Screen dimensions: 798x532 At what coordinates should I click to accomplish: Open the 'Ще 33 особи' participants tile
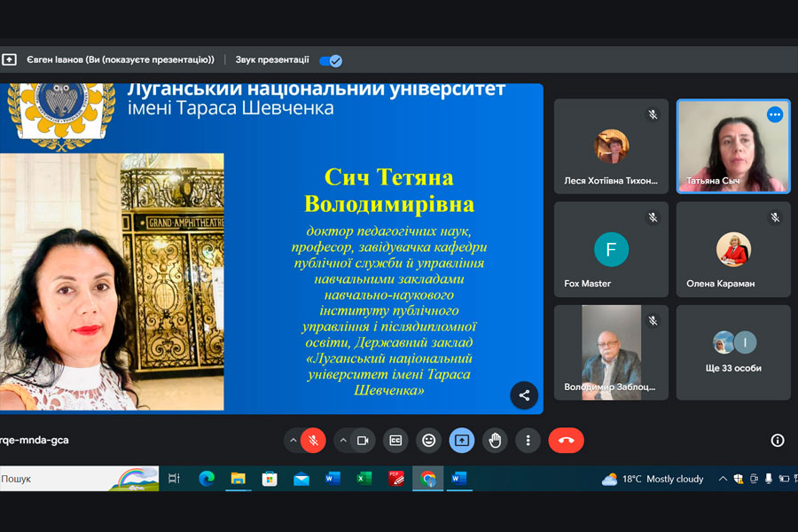click(733, 352)
